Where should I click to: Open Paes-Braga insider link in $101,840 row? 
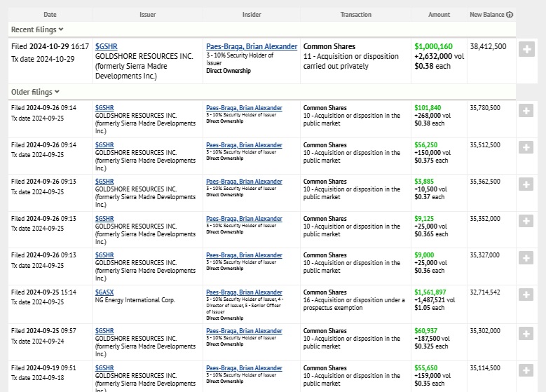coord(244,108)
